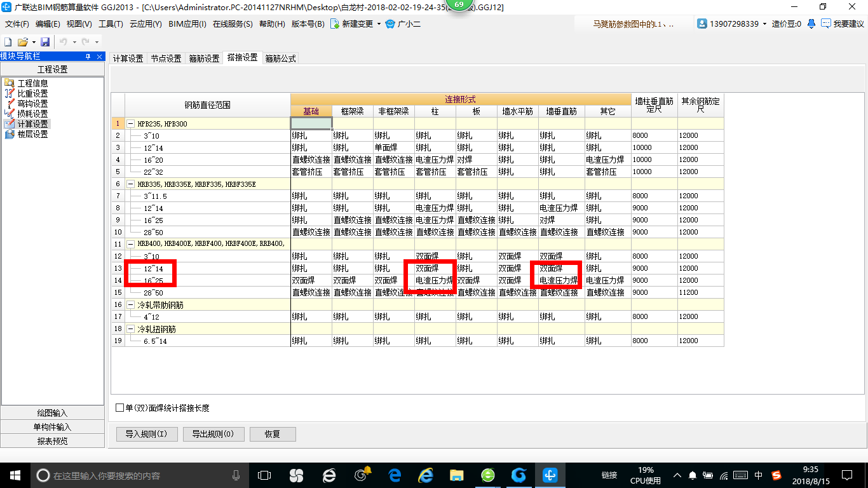
Task: Collapse the HPB235,HPB300 group
Action: pyautogui.click(x=130, y=124)
